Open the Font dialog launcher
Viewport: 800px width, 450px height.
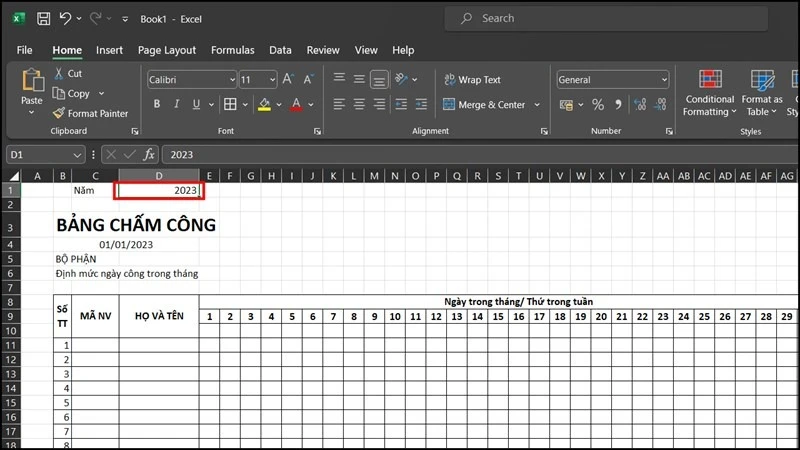pyautogui.click(x=317, y=131)
